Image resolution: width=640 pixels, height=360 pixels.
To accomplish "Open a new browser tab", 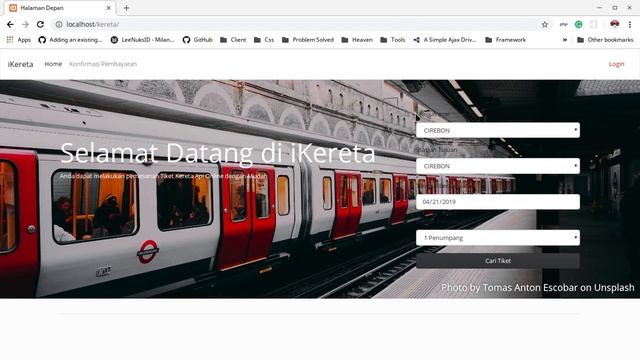I will pos(127,8).
